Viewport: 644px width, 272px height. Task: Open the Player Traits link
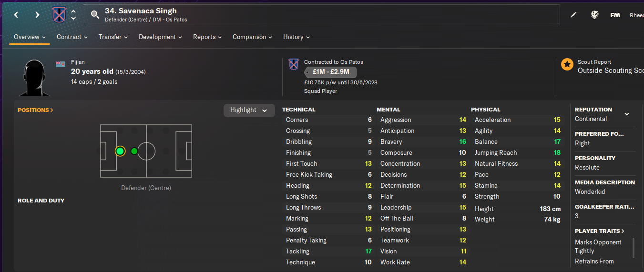600,231
